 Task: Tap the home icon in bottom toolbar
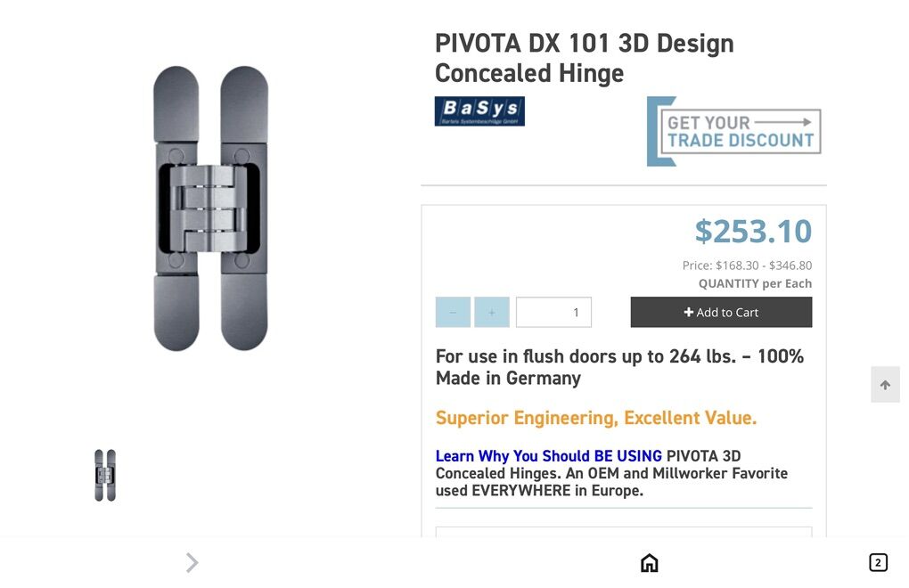tap(648, 562)
